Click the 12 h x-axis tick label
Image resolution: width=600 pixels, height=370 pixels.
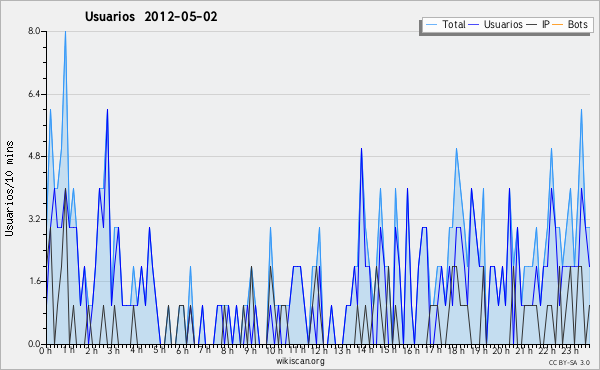pos(318,350)
